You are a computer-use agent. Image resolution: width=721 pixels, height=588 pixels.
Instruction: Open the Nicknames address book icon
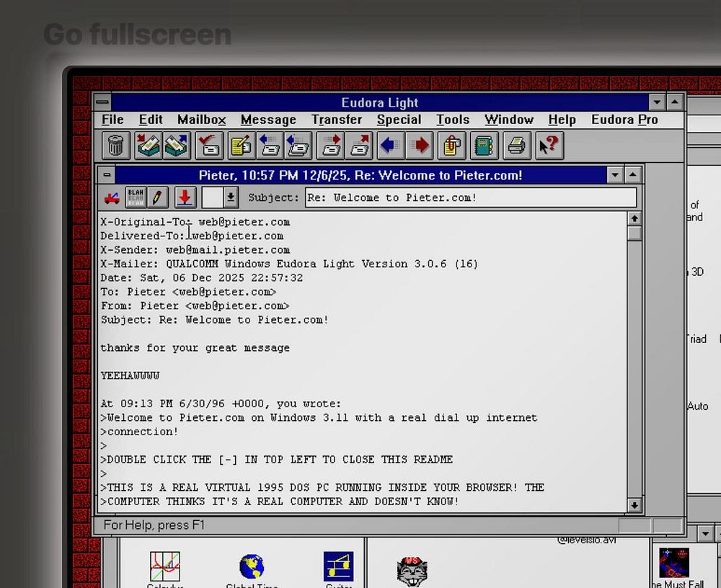pos(485,146)
